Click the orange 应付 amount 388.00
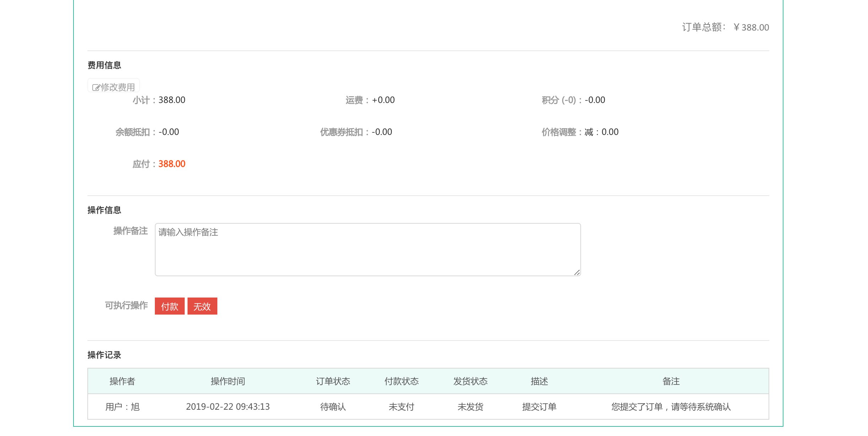This screenshot has height=436, width=868. click(x=172, y=164)
